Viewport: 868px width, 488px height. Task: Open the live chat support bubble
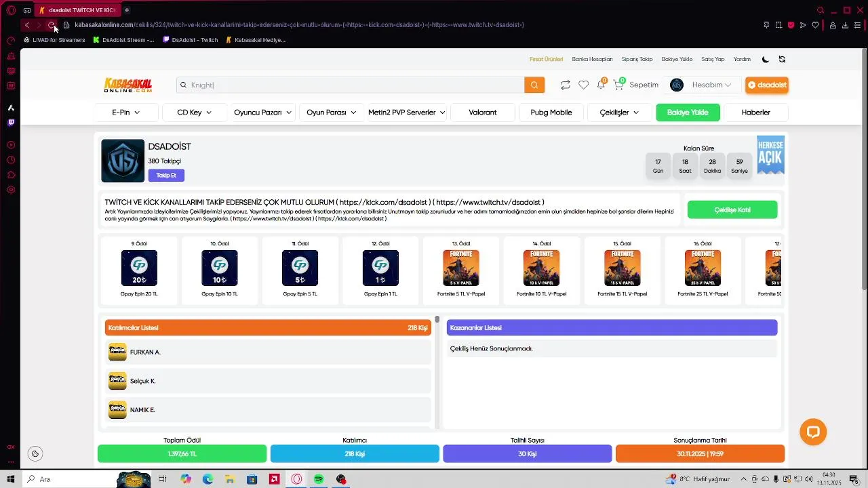813,432
